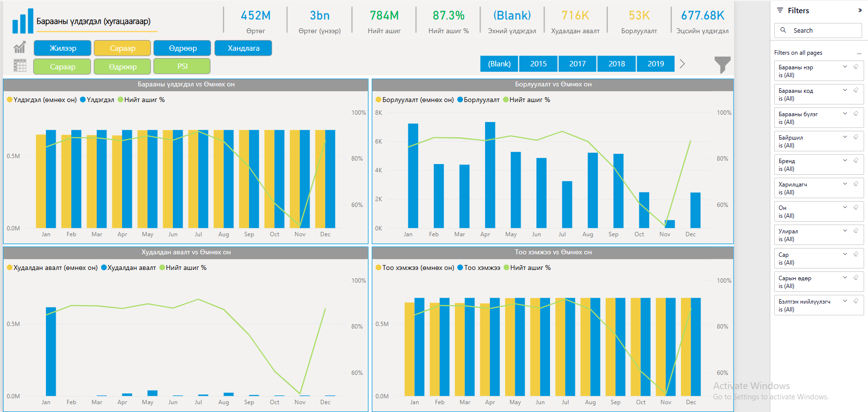Image resolution: width=868 pixels, height=412 pixels.
Task: Click the green Өдрөөр button
Action: pyautogui.click(x=123, y=66)
